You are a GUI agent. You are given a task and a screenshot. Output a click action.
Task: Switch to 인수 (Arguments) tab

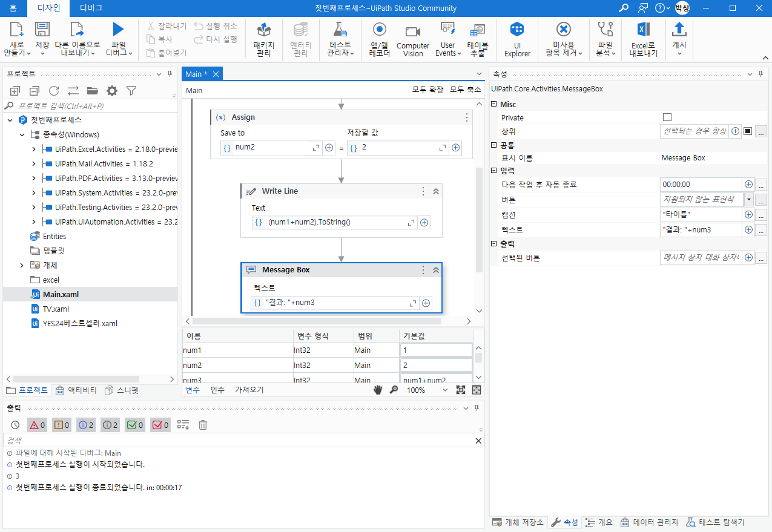pyautogui.click(x=217, y=390)
